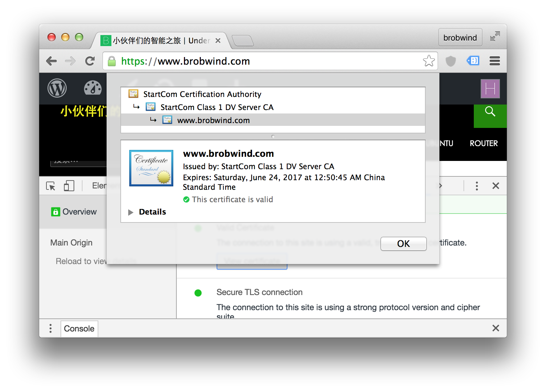Click the Secure TLS connection heading
Viewport: 546px width, 392px height.
pyautogui.click(x=260, y=292)
